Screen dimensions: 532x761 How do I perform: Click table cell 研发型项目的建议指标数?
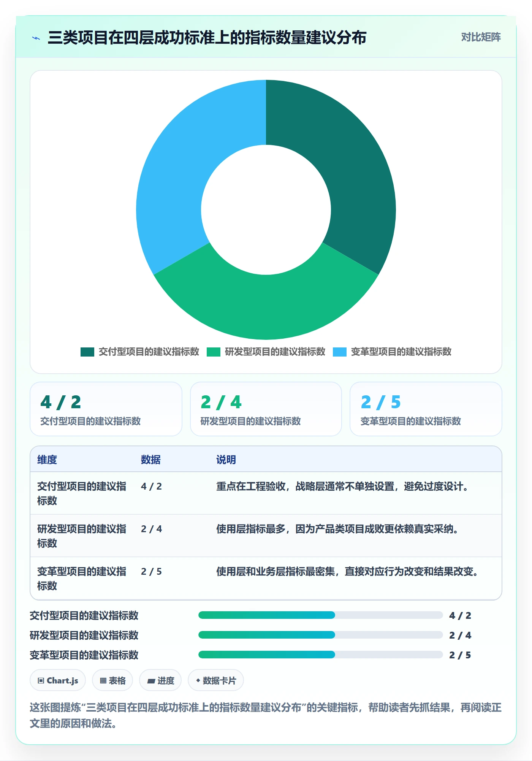[x=82, y=536]
